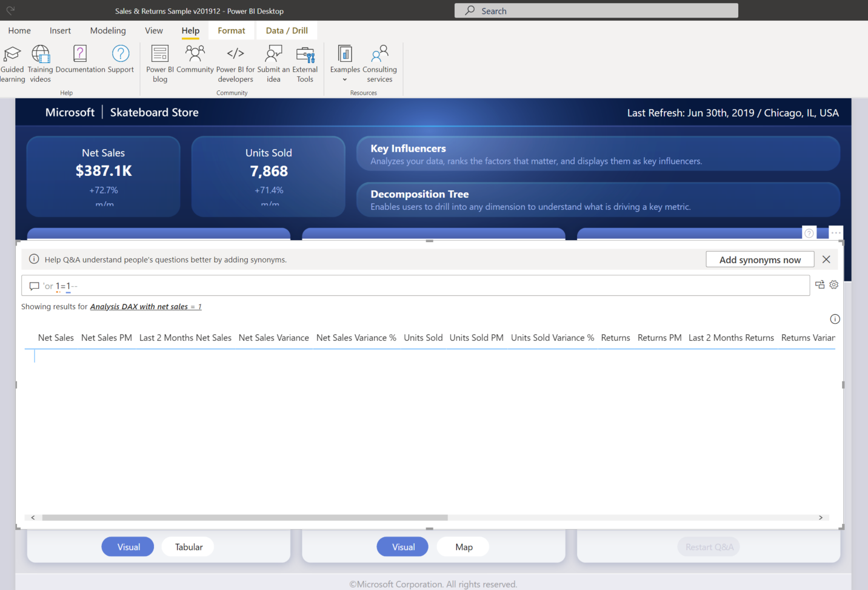Click the Net Sales $387.1K card
This screenshot has width=868, height=590.
(x=104, y=176)
